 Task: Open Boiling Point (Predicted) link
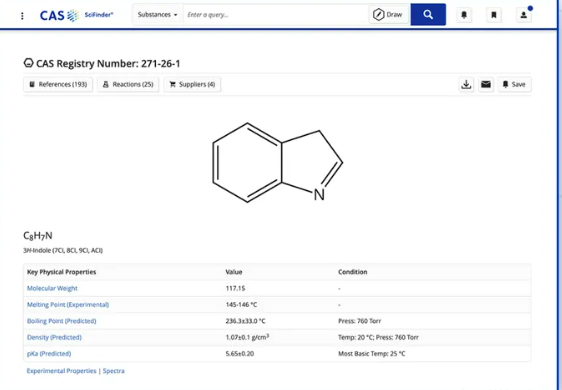coord(61,321)
